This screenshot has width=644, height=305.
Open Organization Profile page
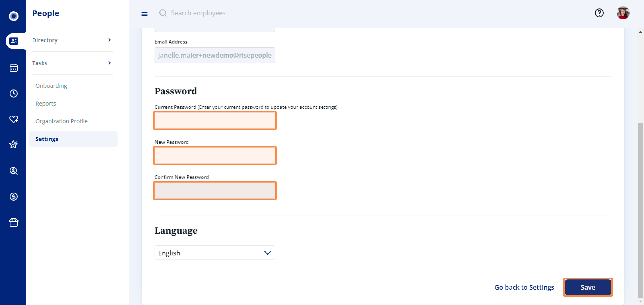62,121
